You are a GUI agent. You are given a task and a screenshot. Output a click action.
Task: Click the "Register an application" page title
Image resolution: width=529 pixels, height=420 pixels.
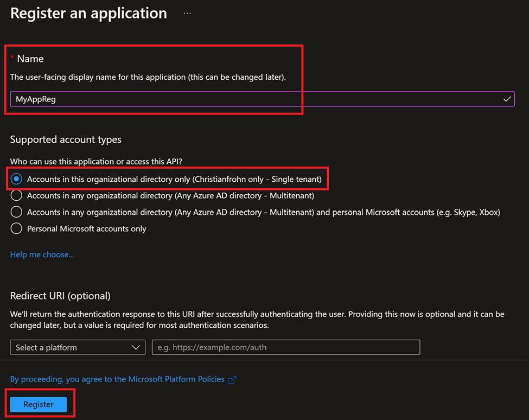pyautogui.click(x=88, y=13)
